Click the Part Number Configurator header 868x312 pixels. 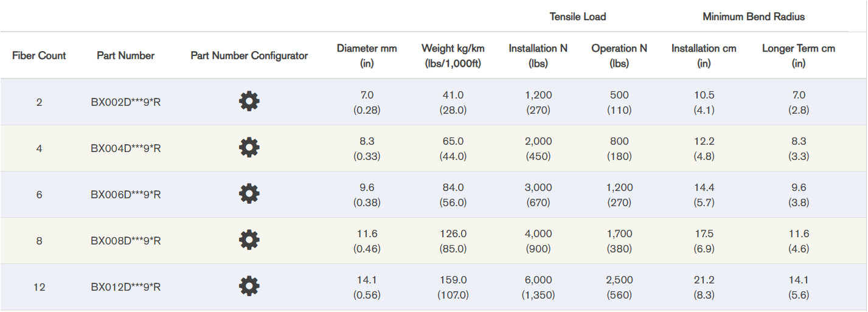(249, 55)
